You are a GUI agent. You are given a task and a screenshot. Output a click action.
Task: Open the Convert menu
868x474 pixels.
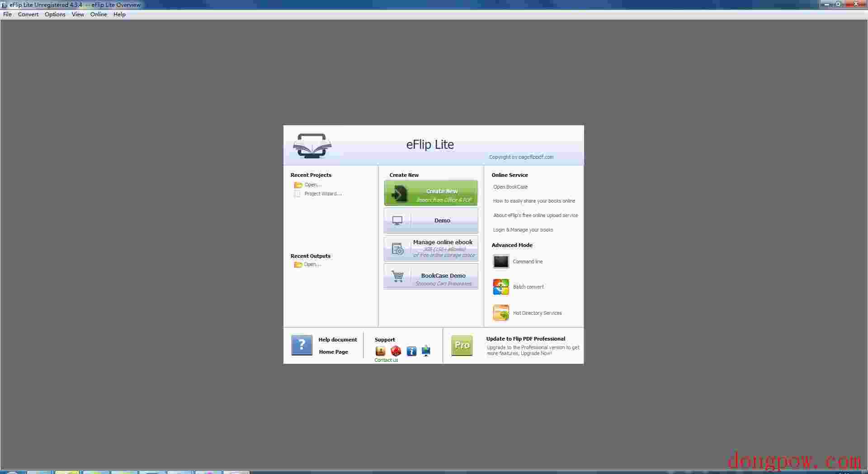tap(28, 14)
